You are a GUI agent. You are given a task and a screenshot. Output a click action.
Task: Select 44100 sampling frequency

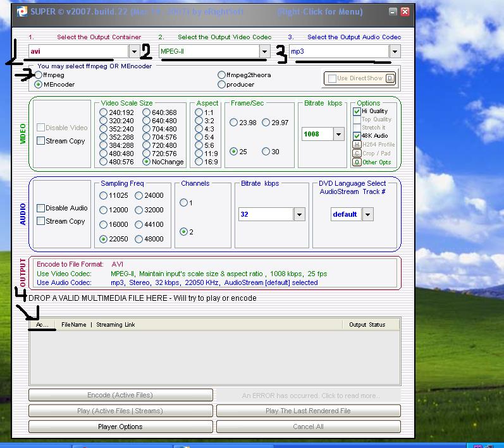coord(139,224)
